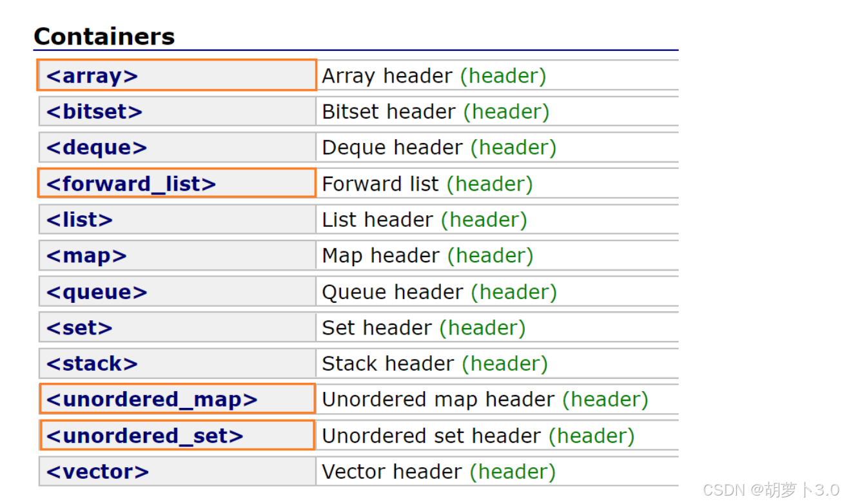Image resolution: width=842 pixels, height=504 pixels.
Task: Open the <unordered_map> header link
Action: pyautogui.click(x=152, y=400)
